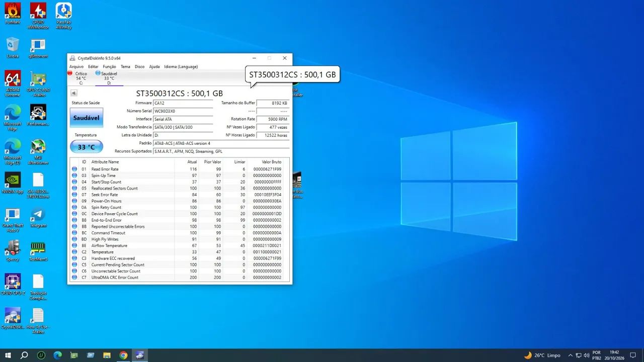Open the TestMem5 desktop shortcut

pos(38,251)
